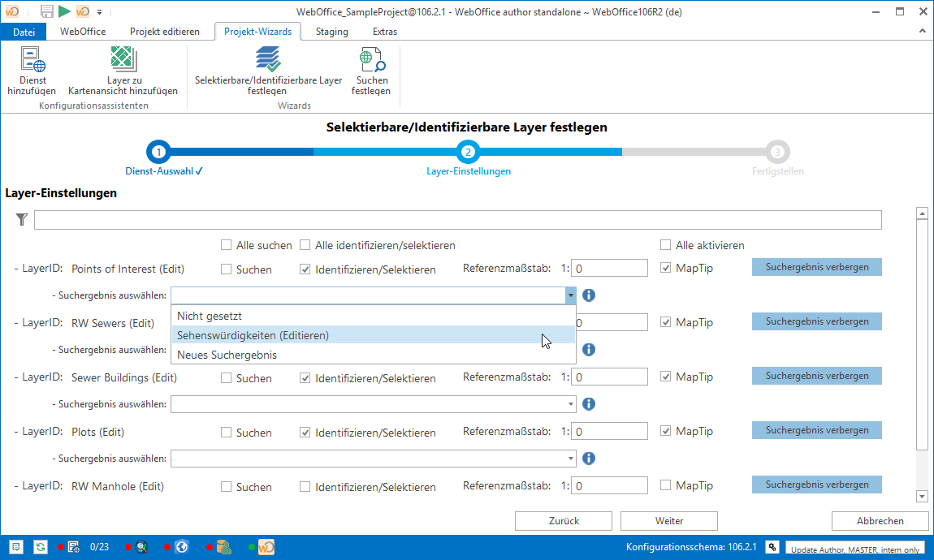Screen dimensions: 934x560
Task: Click the green run arrow icon
Action: [64, 11]
